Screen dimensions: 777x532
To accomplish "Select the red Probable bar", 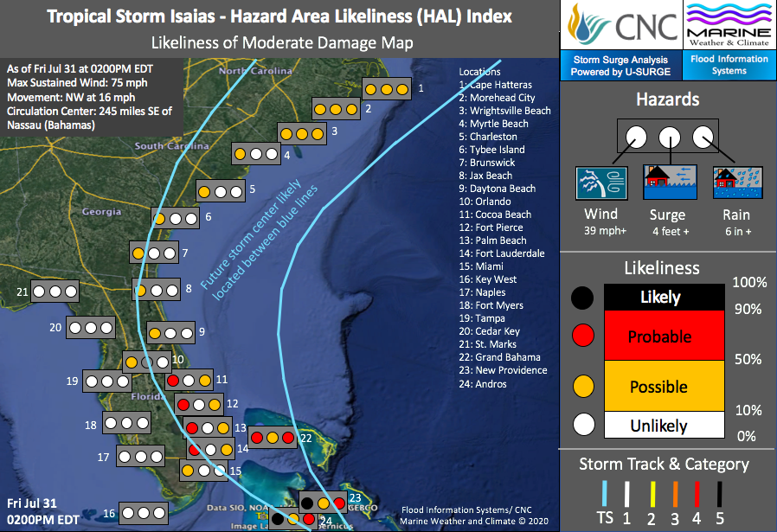I will point(664,336).
